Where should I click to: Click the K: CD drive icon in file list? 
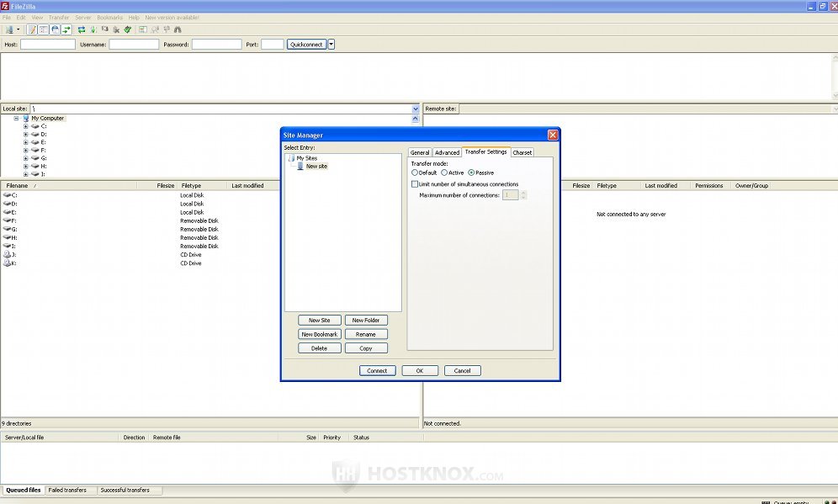[7, 263]
